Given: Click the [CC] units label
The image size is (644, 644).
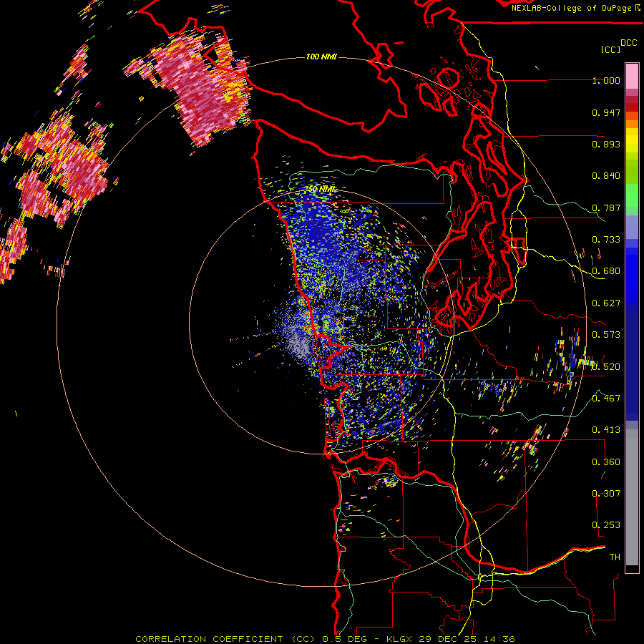Looking at the screenshot, I should pos(610,49).
